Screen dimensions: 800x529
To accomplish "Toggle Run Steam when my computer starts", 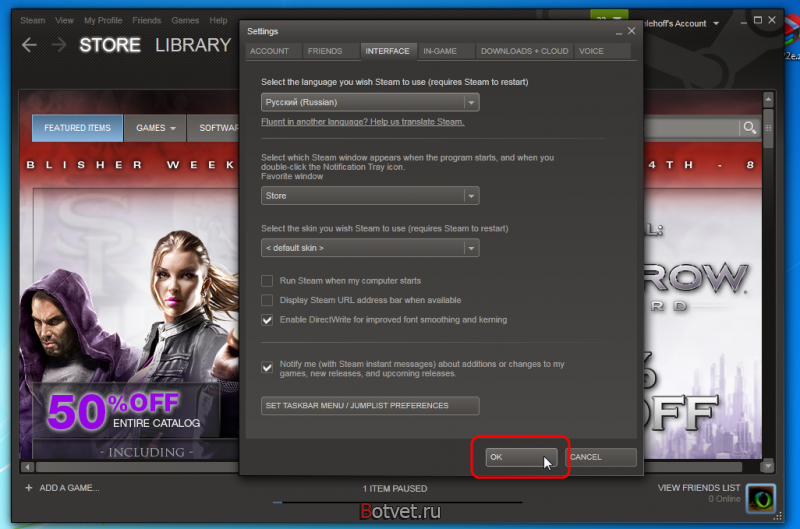I will click(267, 281).
